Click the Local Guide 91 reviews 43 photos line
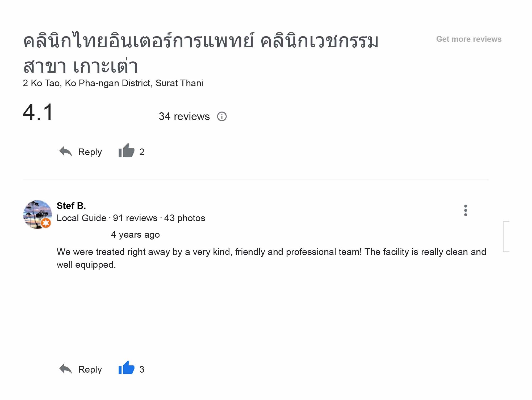Viewport: 532px width, 400px height. point(131,218)
